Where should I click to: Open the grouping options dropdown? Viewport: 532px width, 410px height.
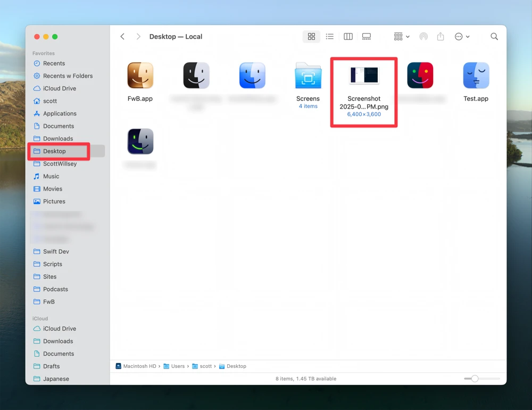401,36
